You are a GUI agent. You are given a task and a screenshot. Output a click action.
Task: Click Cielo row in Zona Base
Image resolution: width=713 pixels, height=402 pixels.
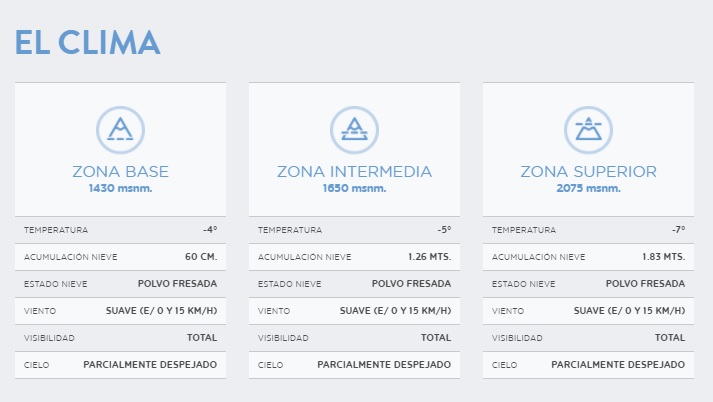120,365
